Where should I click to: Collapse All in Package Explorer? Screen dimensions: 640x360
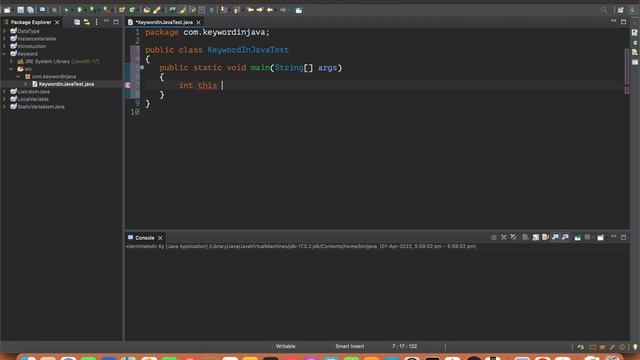pos(77,22)
